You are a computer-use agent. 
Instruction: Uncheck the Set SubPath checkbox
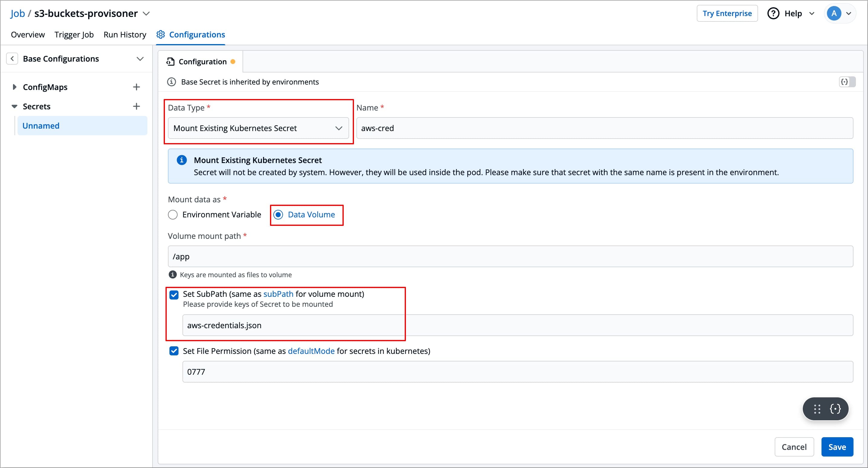174,295
